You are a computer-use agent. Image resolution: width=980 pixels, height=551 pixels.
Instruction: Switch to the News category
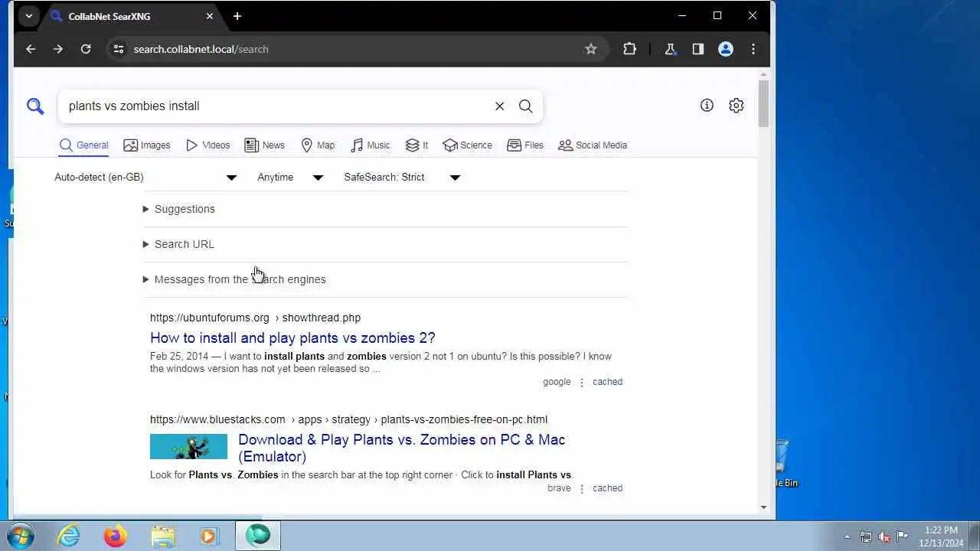tap(265, 145)
